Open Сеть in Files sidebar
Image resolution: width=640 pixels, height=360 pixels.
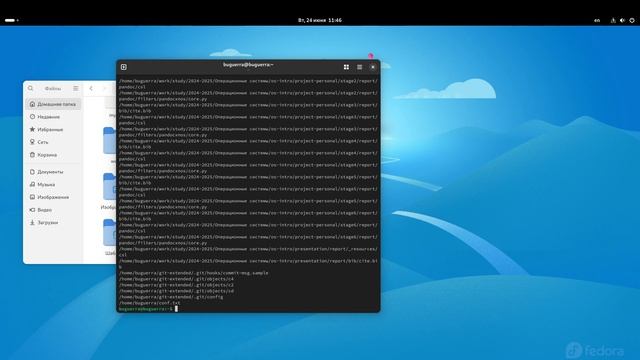pyautogui.click(x=53, y=142)
